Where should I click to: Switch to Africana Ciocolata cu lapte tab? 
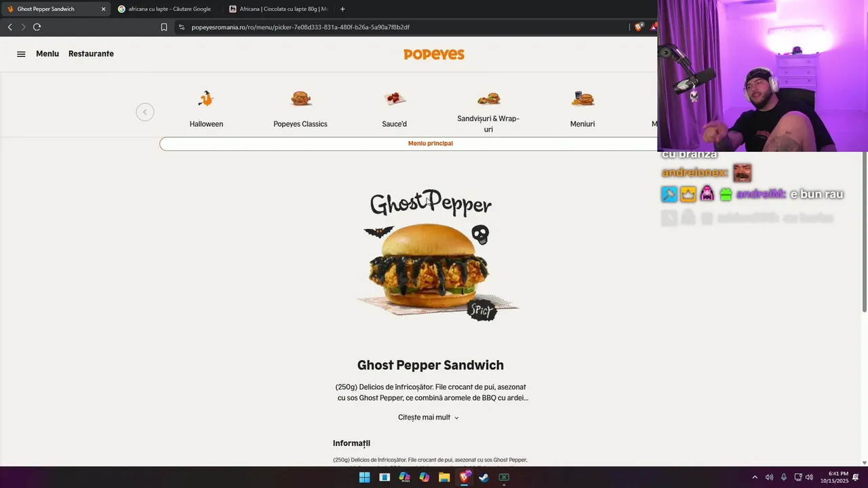pos(278,9)
